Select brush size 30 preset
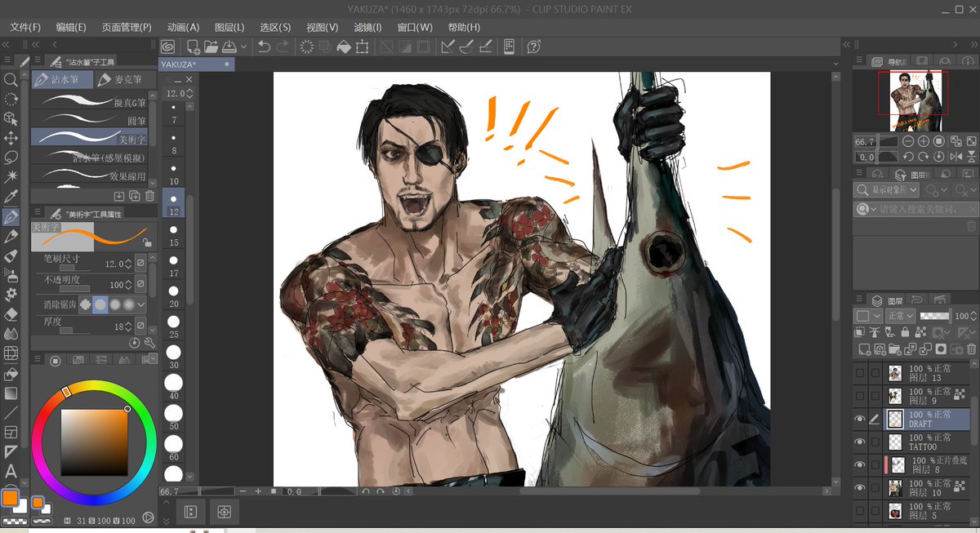The image size is (980, 533). click(x=173, y=357)
